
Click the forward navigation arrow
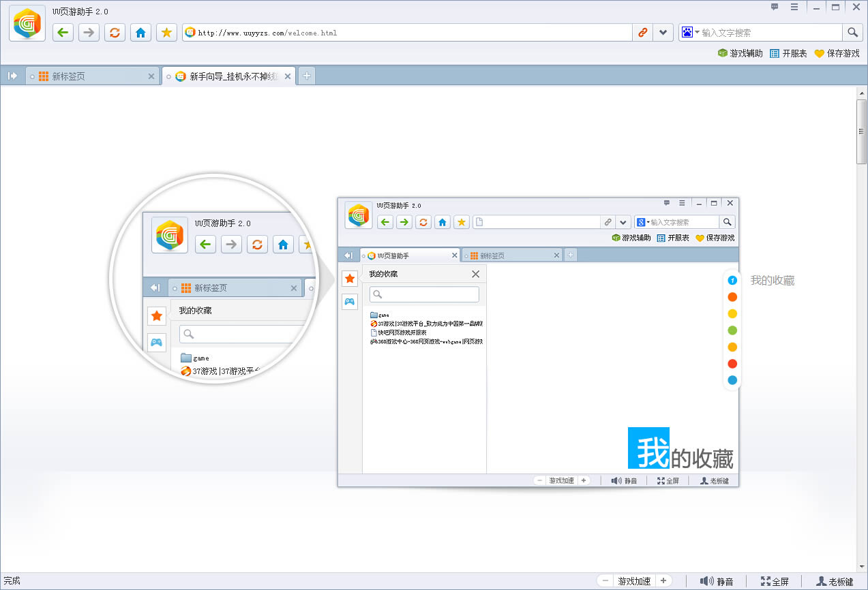coord(89,33)
